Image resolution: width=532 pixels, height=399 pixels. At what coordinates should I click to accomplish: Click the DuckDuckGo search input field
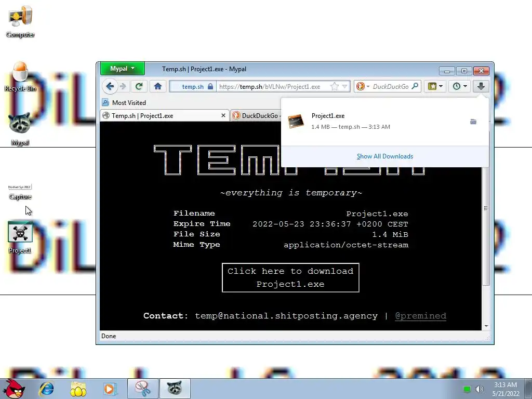391,87
